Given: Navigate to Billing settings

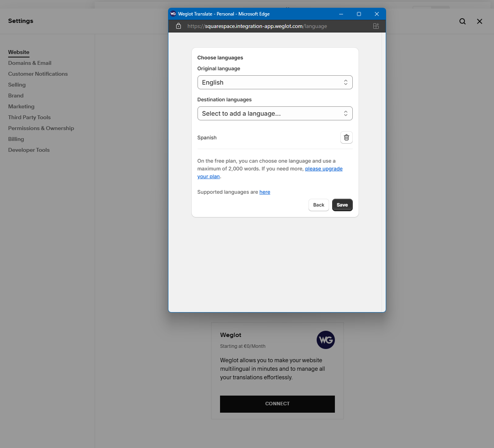Looking at the screenshot, I should [16, 139].
